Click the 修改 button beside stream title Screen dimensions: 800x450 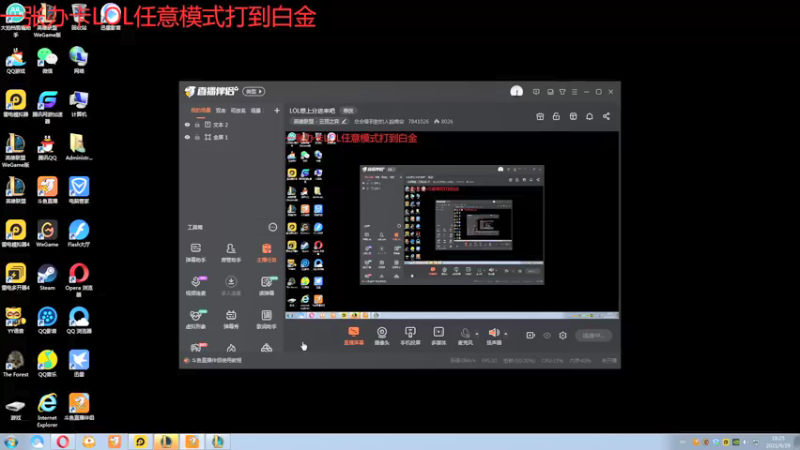point(348,111)
